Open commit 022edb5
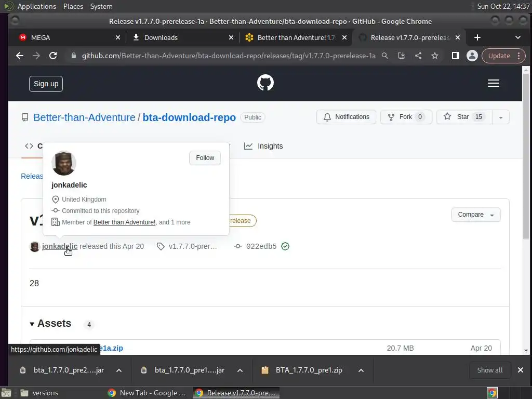The width and height of the screenshot is (532, 399). pyautogui.click(x=261, y=246)
